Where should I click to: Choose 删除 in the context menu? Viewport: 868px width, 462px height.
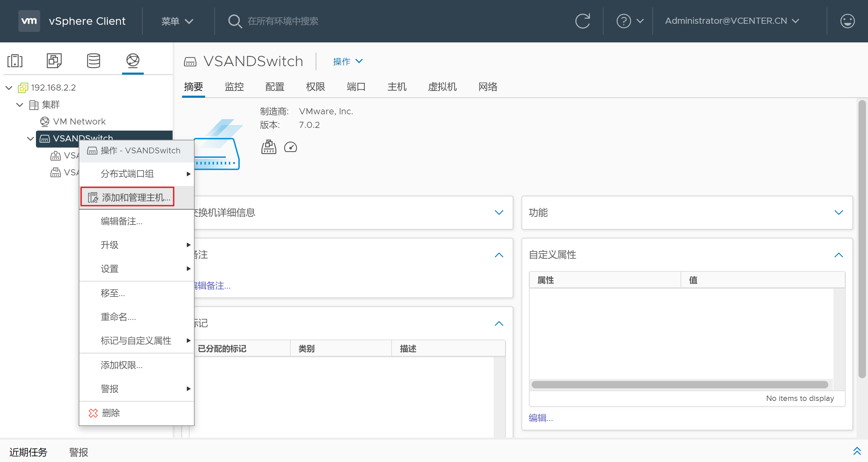[x=137, y=413]
